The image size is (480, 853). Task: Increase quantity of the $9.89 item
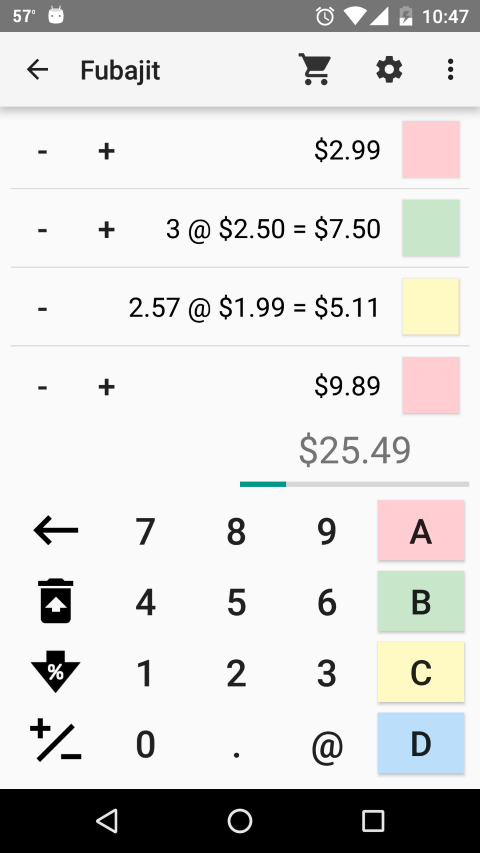(x=107, y=387)
